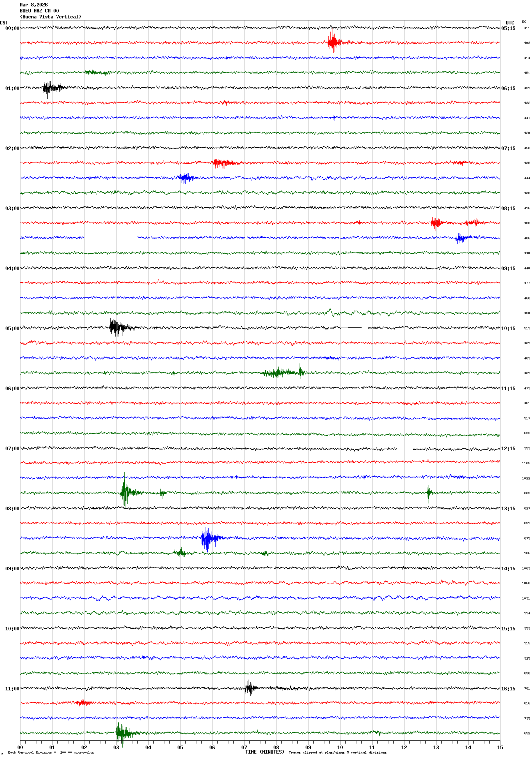Click the 'Traces clipped' footnote text
The height and width of the screenshot is (758, 532).
coord(337,752)
